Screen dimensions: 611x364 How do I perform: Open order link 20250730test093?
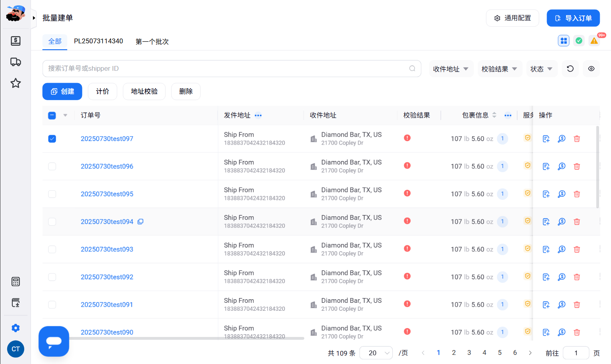tap(107, 249)
